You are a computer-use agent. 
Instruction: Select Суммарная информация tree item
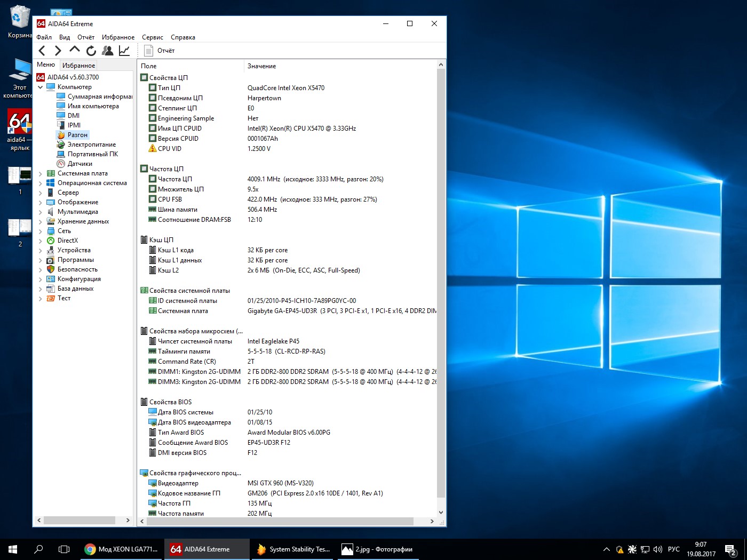99,97
